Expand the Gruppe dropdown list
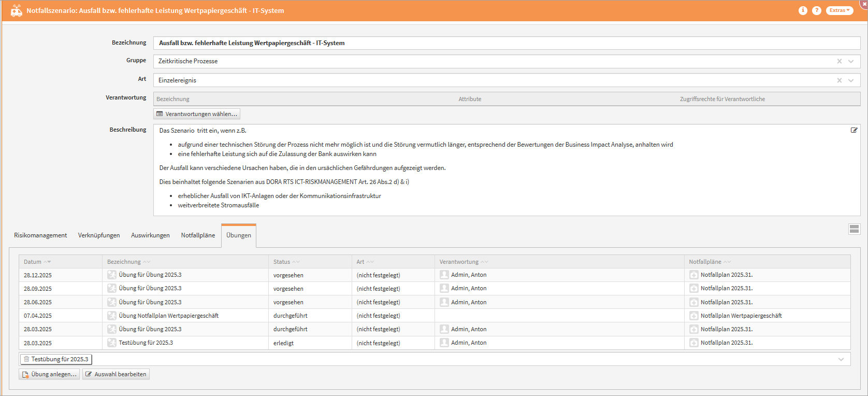 click(851, 61)
